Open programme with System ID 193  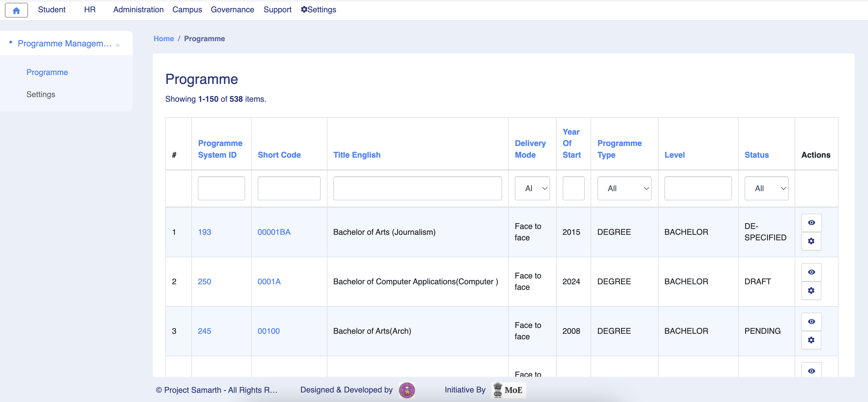pos(205,232)
